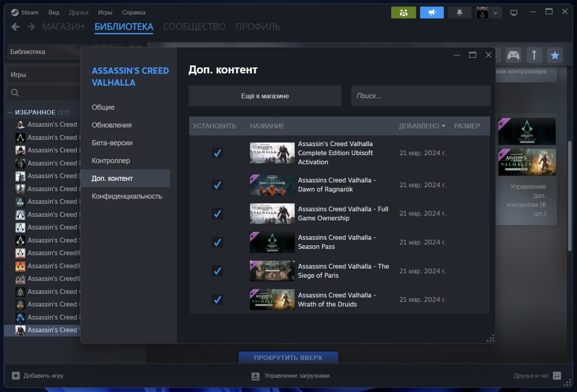Open the account avatar dropdown arrow
The height and width of the screenshot is (392, 577).
pos(496,13)
